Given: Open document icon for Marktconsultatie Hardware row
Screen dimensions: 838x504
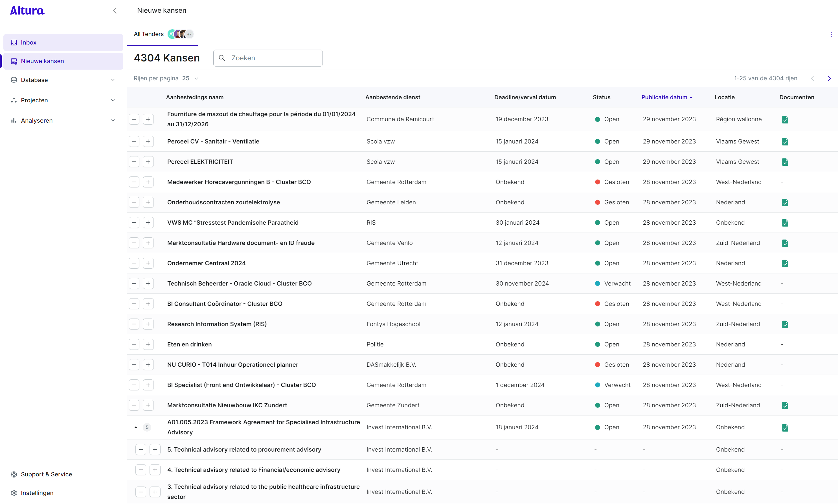Looking at the screenshot, I should point(785,243).
